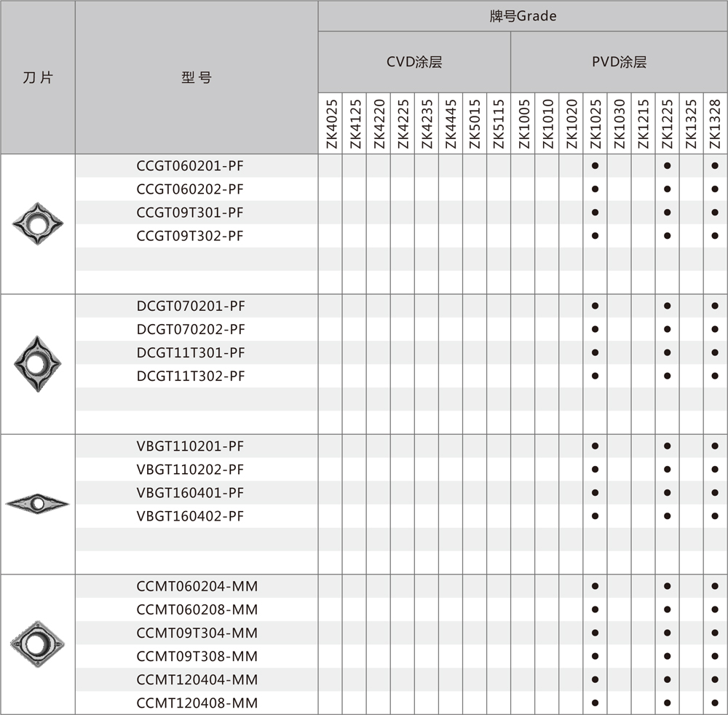Screen dimensions: 728x715
Task: Click the CCGT rhombic insert image
Action: coord(38,224)
